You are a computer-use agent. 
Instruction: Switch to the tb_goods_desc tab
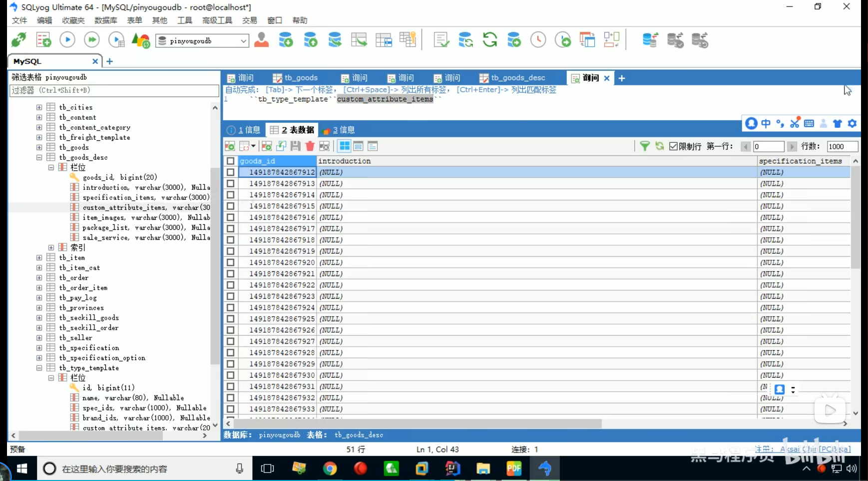[x=512, y=77]
